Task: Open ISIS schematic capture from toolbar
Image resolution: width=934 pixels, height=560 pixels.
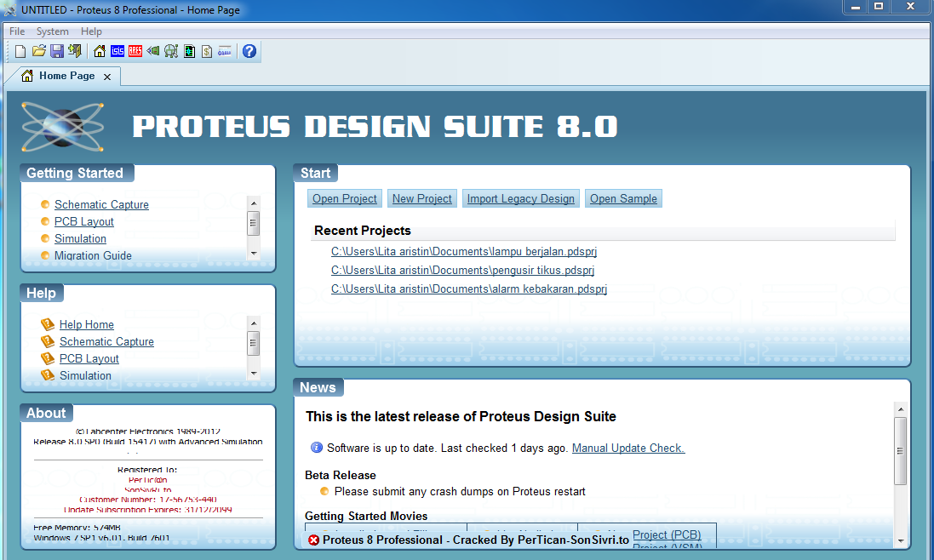Action: [x=117, y=51]
